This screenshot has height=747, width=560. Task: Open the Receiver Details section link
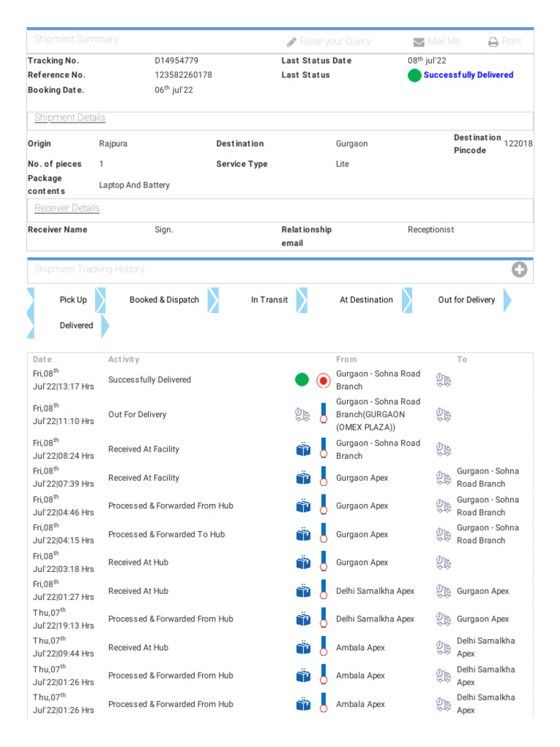pyautogui.click(x=67, y=209)
